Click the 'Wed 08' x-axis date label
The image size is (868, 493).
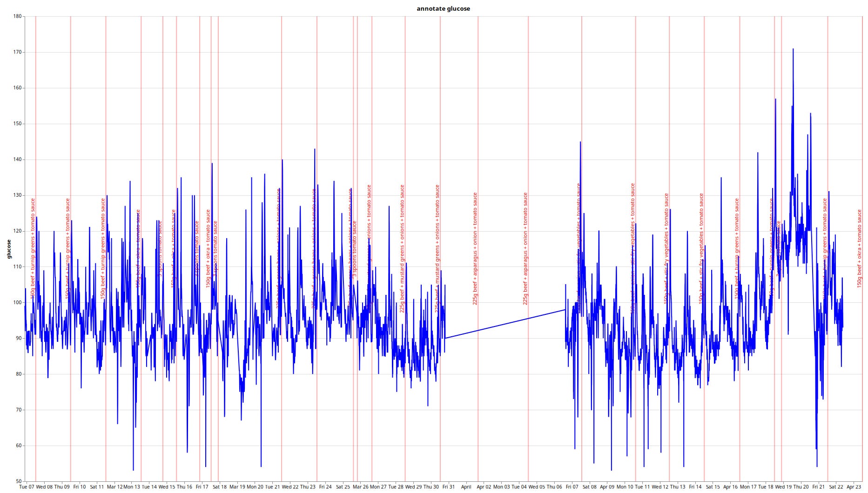coord(44,487)
